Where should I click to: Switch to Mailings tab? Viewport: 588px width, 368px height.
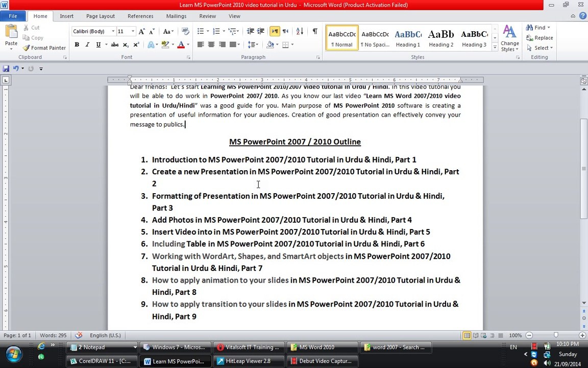coord(176,16)
